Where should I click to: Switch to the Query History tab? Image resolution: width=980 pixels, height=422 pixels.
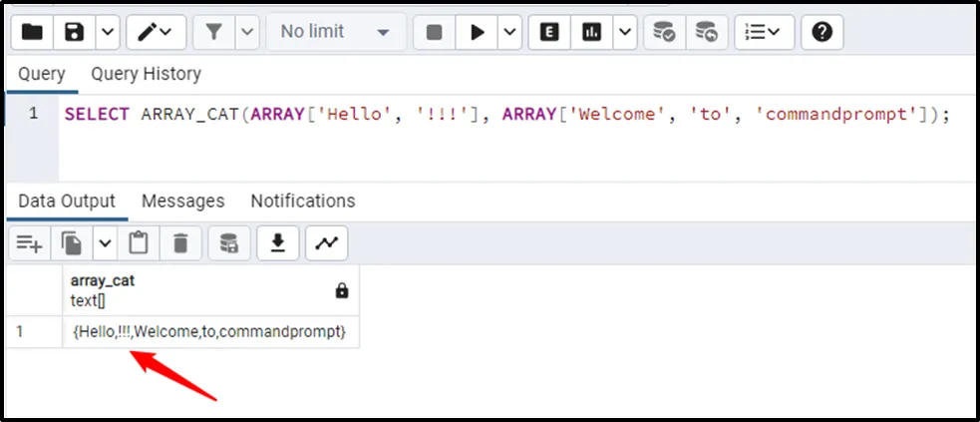click(x=146, y=74)
